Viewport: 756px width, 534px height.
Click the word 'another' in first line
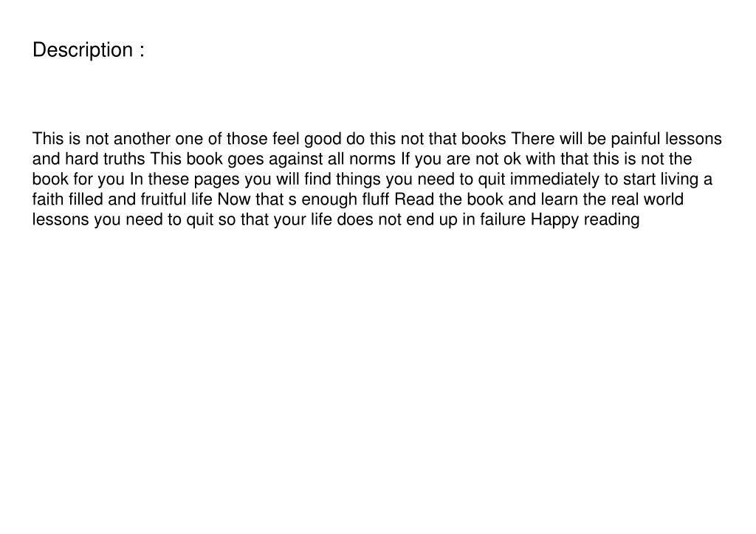[142, 139]
